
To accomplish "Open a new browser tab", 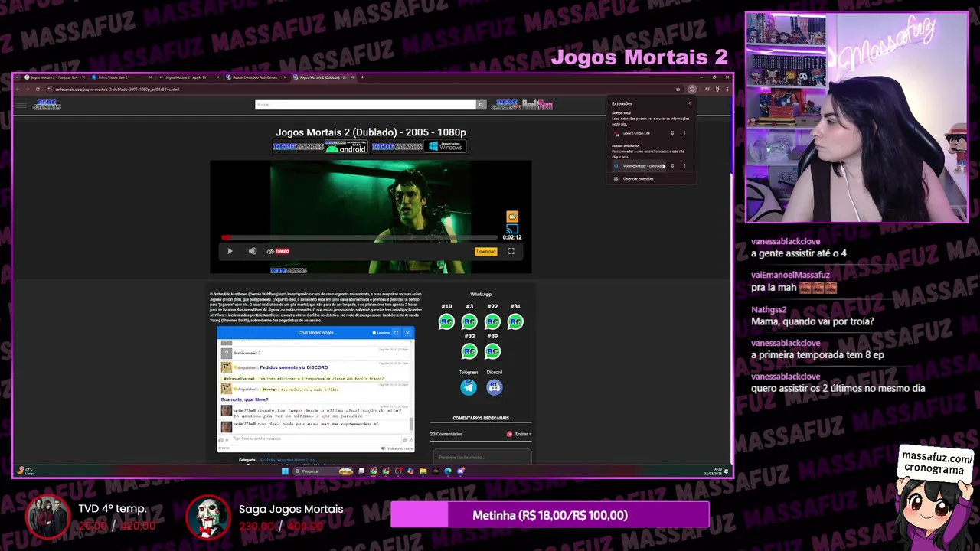I will tap(362, 77).
